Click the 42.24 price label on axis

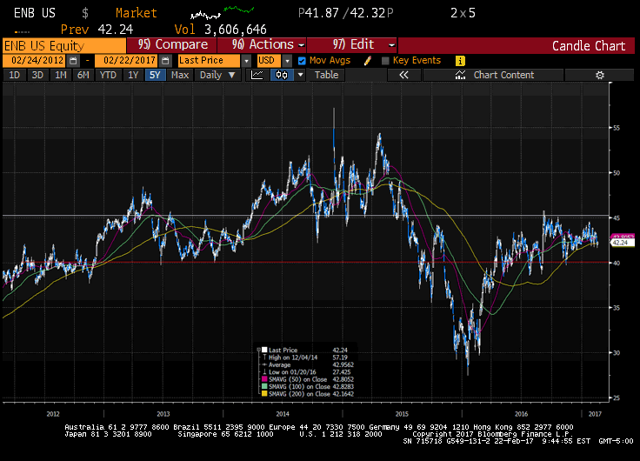click(x=622, y=243)
